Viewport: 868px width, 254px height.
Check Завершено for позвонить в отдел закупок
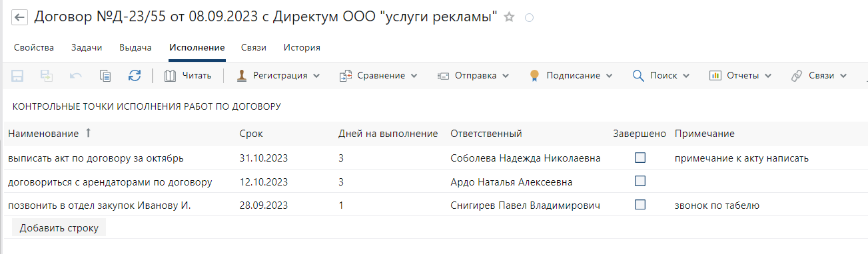(640, 204)
